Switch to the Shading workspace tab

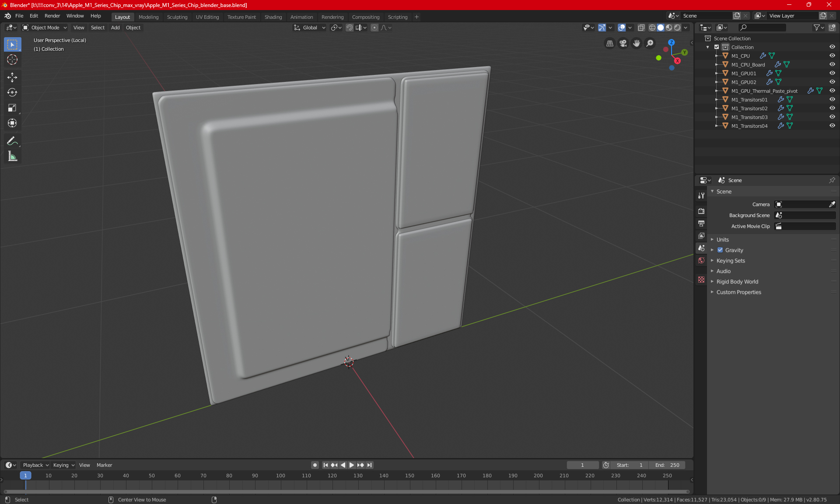point(273,17)
